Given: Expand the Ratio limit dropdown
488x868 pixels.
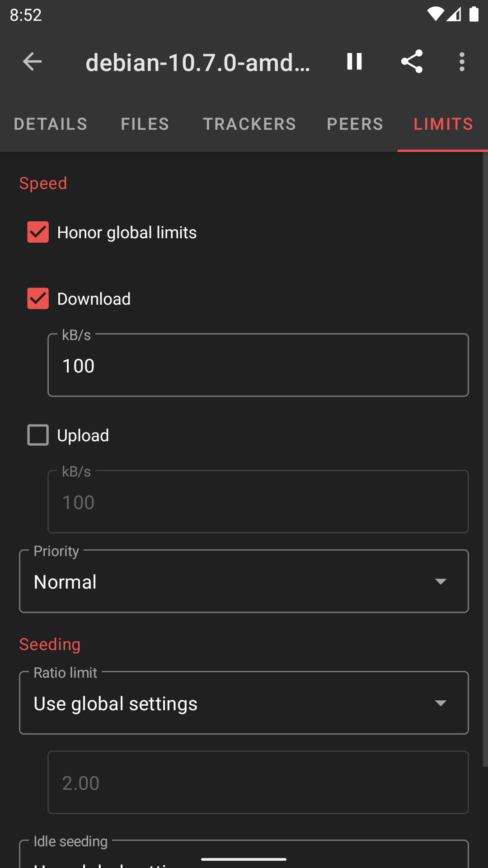Looking at the screenshot, I should (x=244, y=703).
